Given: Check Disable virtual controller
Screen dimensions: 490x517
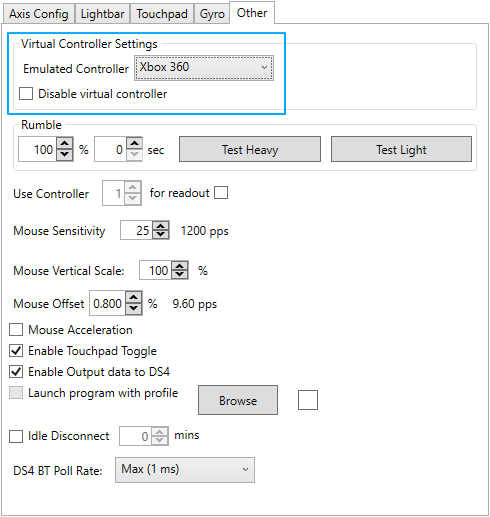Looking at the screenshot, I should pos(26,94).
